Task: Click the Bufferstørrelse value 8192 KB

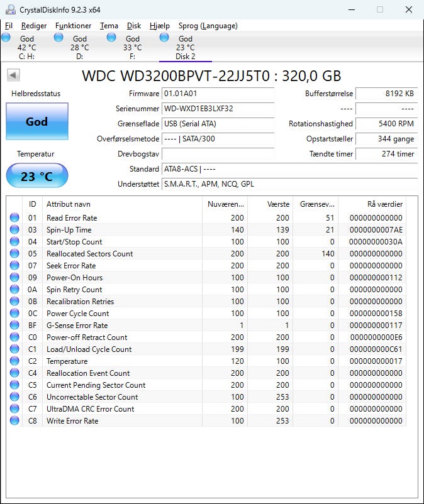Action: coord(386,94)
